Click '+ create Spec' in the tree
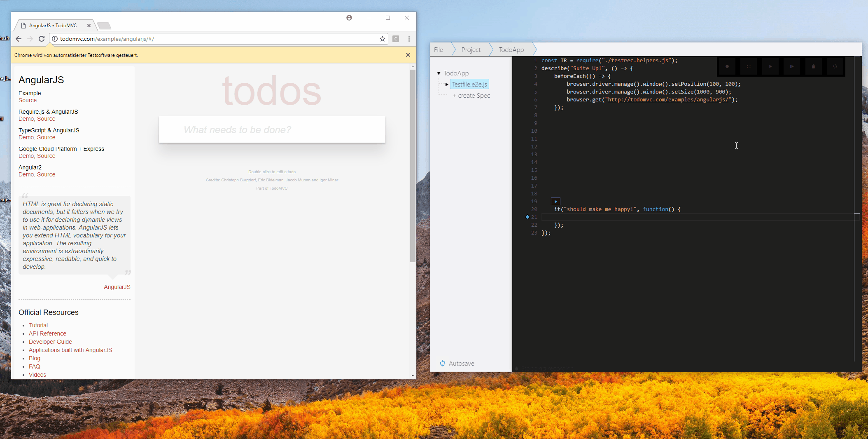Image resolution: width=868 pixels, height=439 pixels. [471, 96]
